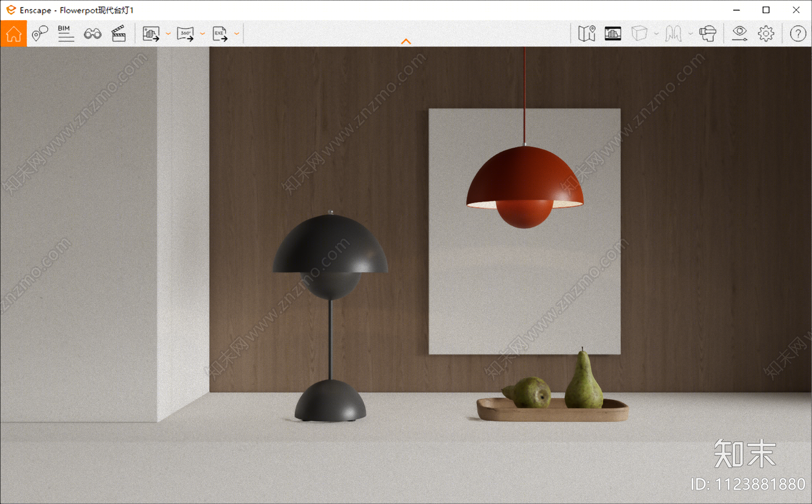Screen dimensions: 812x504
Task: Open manage views binoculars icon
Action: [92, 34]
